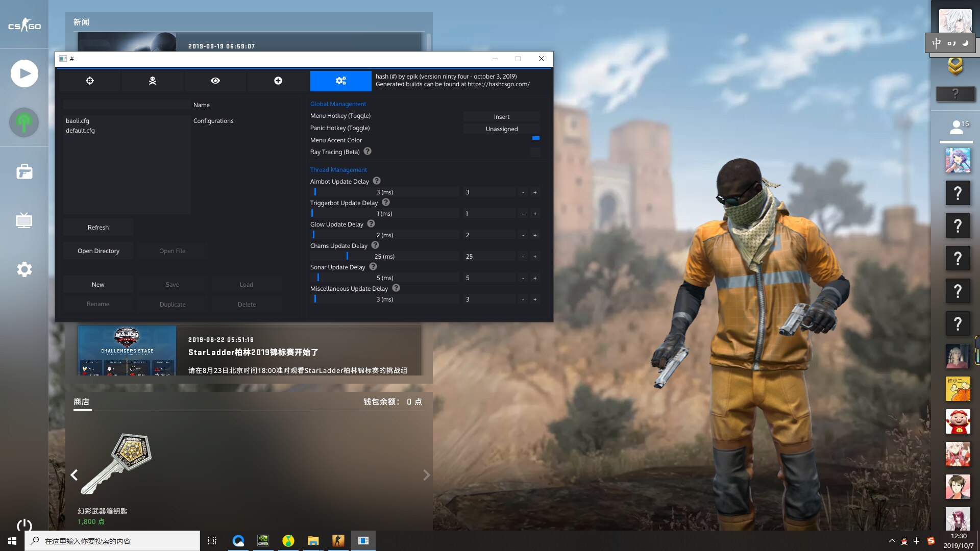Open the plus circle miscellaneous tab

tap(278, 81)
